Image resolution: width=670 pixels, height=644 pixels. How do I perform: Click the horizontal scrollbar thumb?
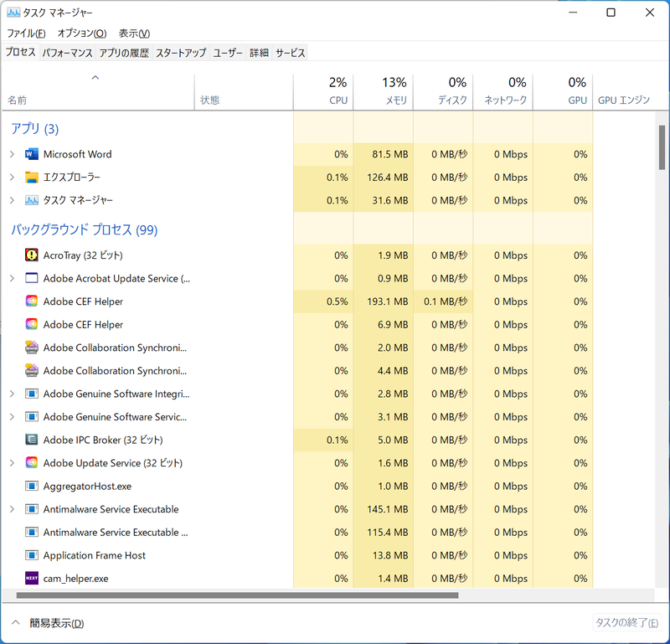coord(237,595)
